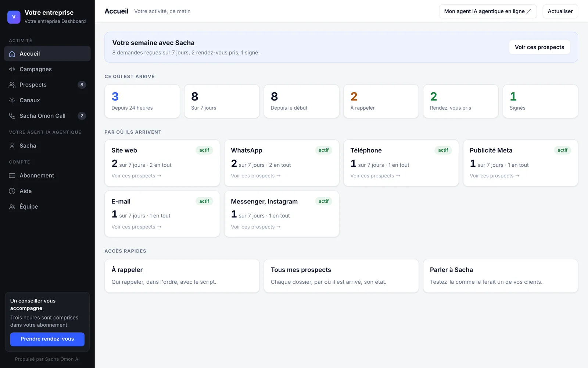Select the Rendez-vous pris stat card
This screenshot has height=368, width=588.
pos(461,101)
